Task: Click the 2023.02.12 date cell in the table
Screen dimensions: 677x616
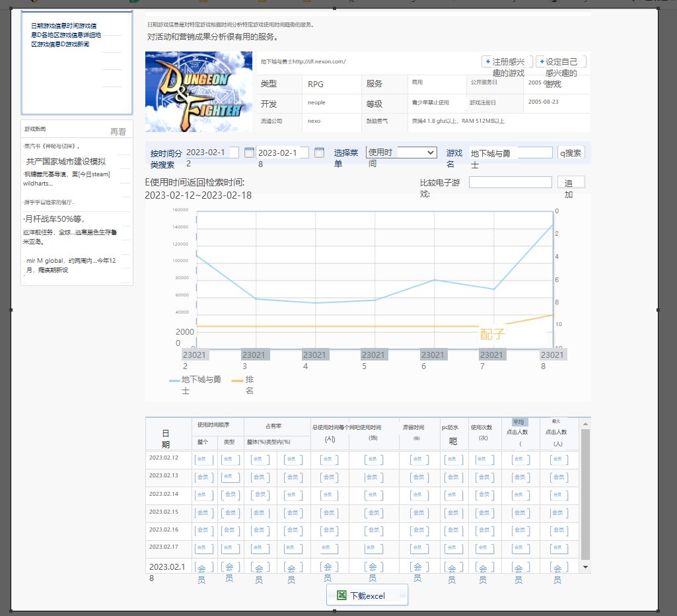Action: click(164, 458)
